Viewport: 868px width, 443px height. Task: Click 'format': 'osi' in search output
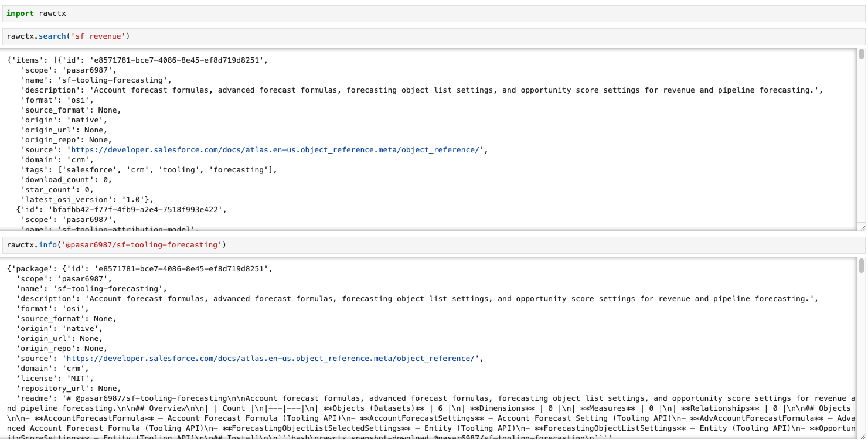[x=57, y=100]
